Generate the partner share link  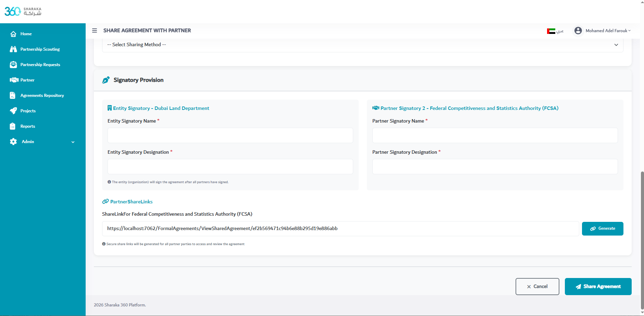[x=603, y=229]
